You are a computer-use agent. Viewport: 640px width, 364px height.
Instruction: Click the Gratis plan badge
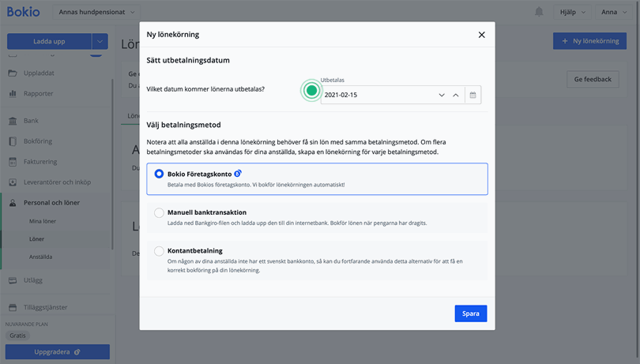[x=17, y=336]
